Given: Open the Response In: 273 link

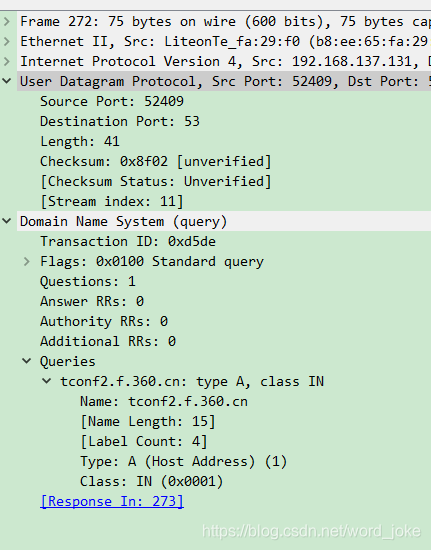Looking at the screenshot, I should point(112,501).
